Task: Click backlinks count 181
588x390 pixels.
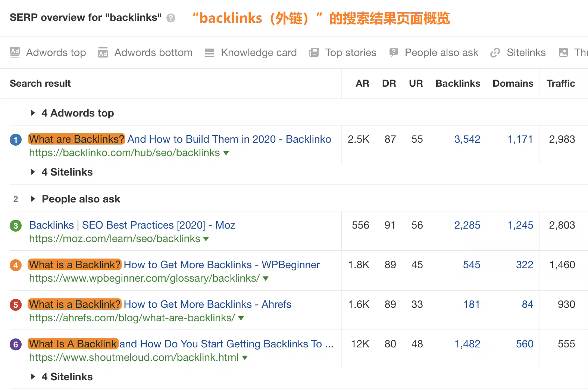Action: pyautogui.click(x=472, y=304)
